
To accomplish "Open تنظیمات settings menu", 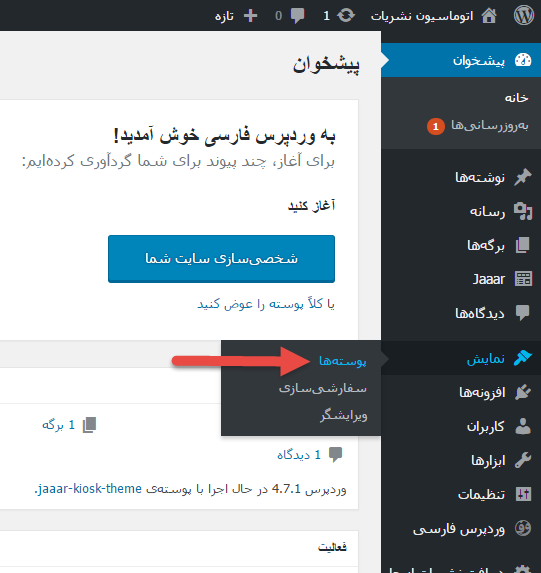I will [481, 494].
